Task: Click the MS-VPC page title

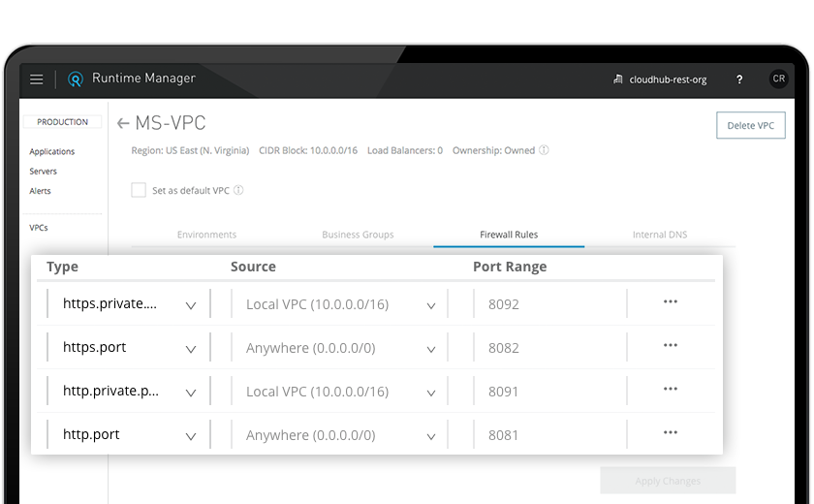Action: coord(171,123)
